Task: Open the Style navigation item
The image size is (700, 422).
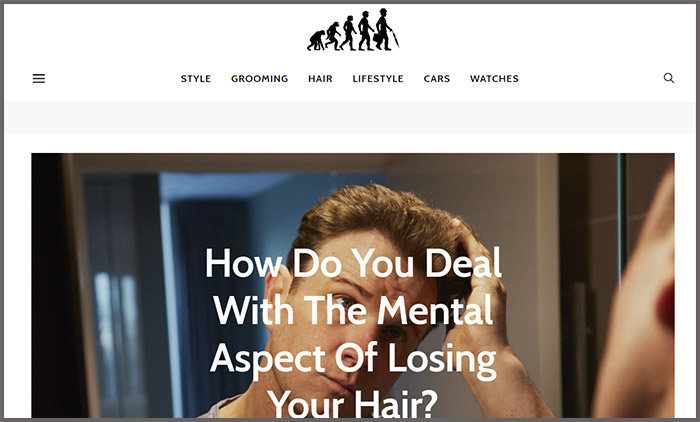Action: click(x=196, y=79)
